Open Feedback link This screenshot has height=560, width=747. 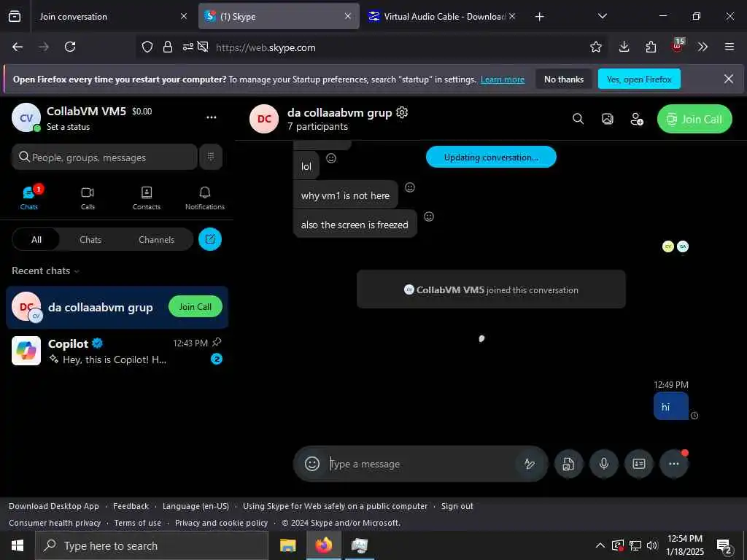coord(131,506)
